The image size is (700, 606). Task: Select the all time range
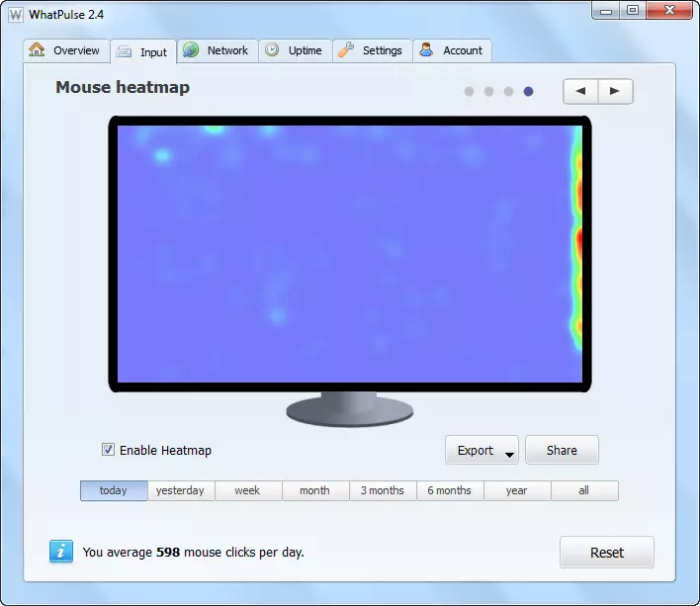pyautogui.click(x=585, y=491)
